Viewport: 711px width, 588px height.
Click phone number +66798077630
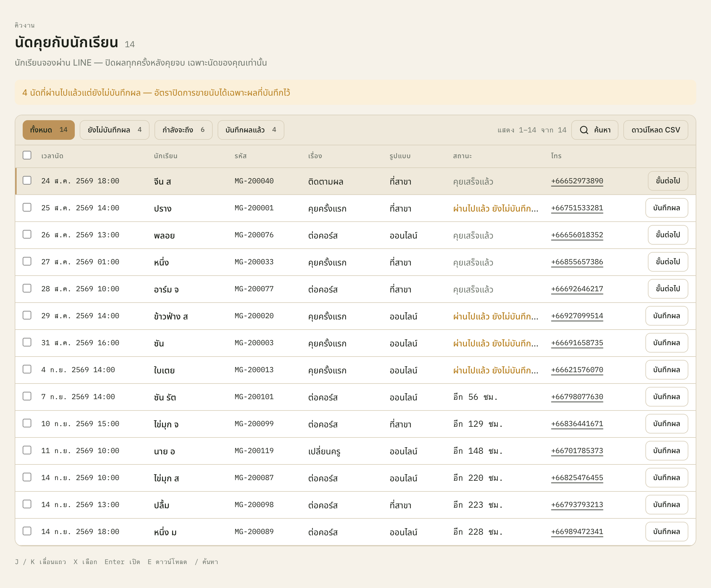577,397
